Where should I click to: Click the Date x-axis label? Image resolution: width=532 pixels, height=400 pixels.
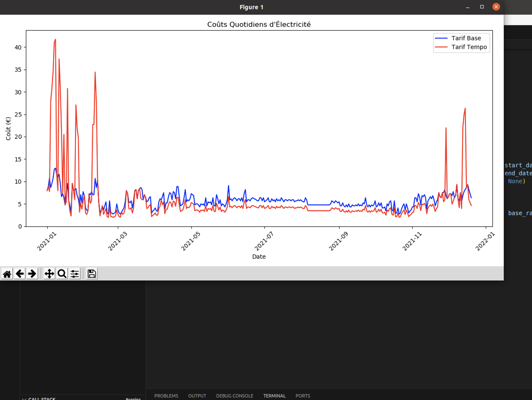click(x=259, y=257)
